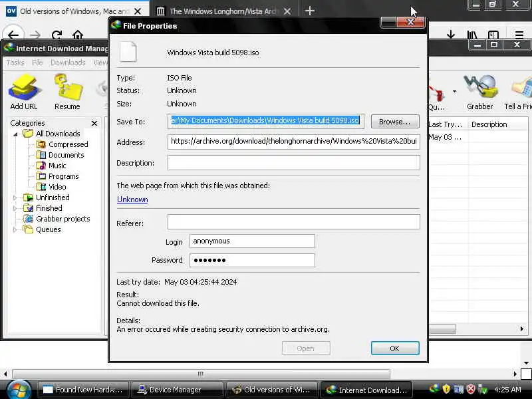Select the Programs category
The height and width of the screenshot is (399, 532).
point(63,176)
